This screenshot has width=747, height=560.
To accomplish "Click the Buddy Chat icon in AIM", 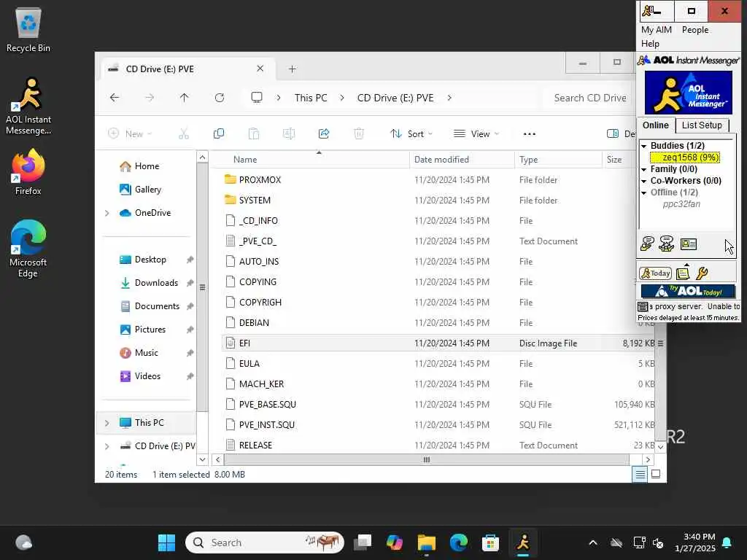I will point(667,244).
